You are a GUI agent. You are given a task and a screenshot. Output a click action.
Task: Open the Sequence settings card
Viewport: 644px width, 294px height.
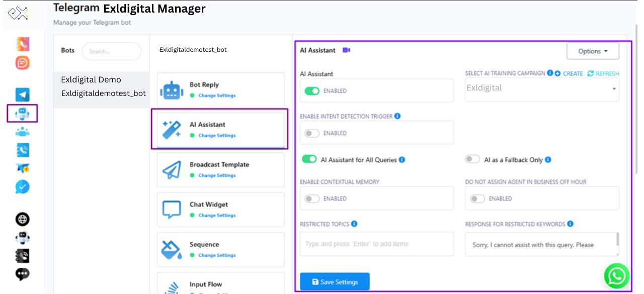click(220, 250)
